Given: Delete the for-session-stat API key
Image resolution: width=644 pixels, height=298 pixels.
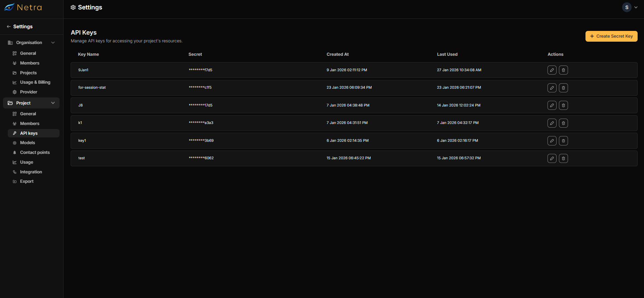Looking at the screenshot, I should tap(563, 88).
